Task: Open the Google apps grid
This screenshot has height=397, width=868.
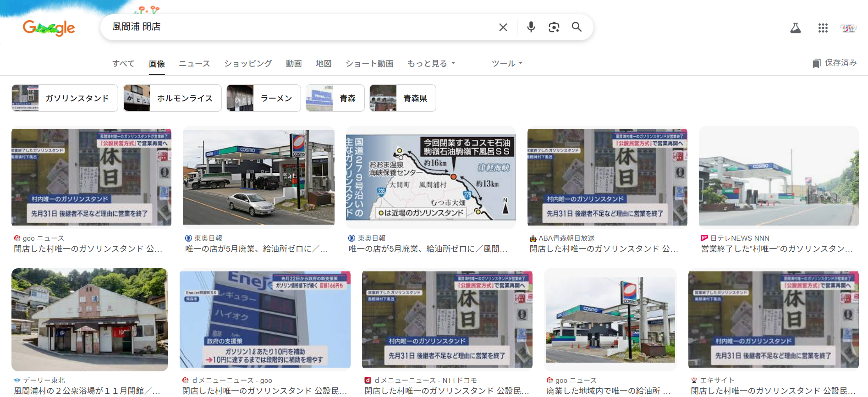Action: pyautogui.click(x=823, y=28)
